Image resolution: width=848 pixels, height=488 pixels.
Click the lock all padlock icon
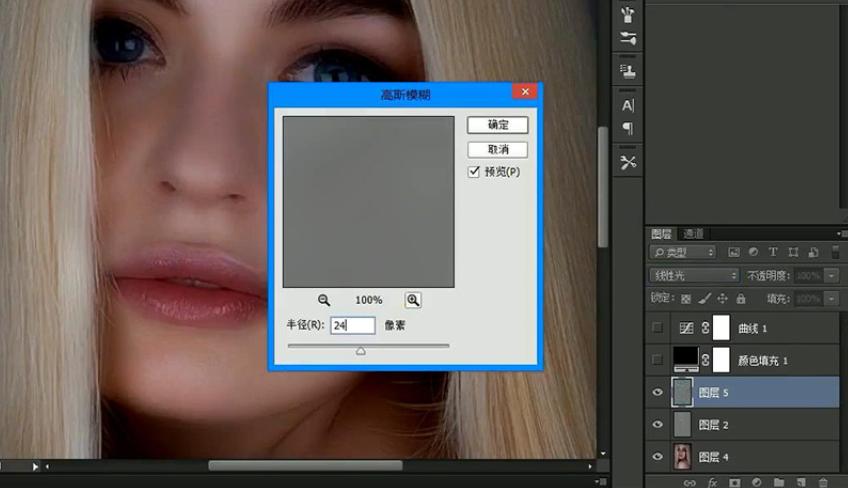pyautogui.click(x=740, y=298)
